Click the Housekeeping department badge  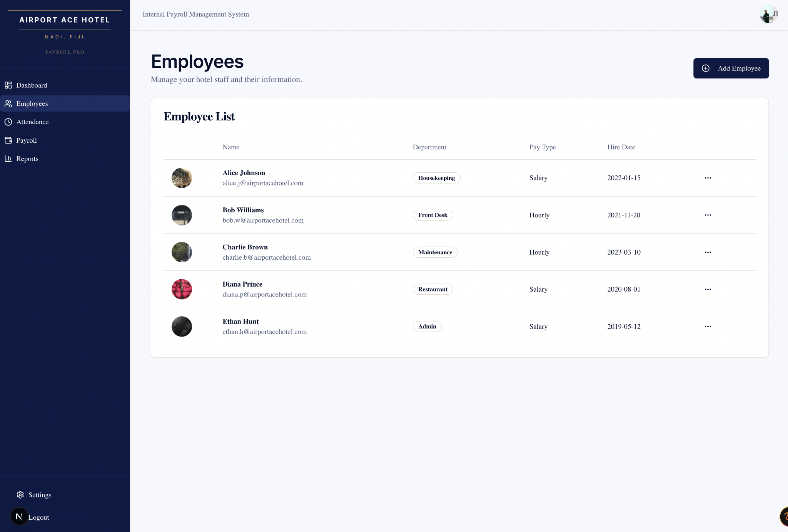(x=436, y=178)
